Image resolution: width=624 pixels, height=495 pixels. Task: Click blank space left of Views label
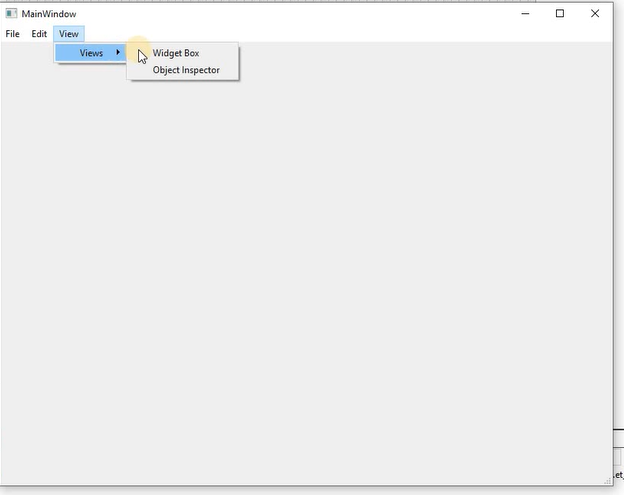click(66, 53)
